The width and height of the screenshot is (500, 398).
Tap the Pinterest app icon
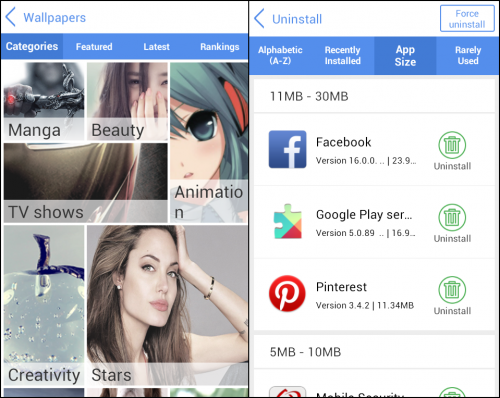287,293
